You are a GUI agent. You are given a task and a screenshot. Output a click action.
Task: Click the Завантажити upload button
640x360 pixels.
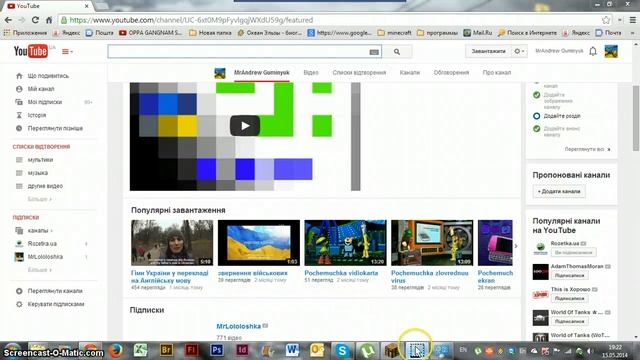488,51
